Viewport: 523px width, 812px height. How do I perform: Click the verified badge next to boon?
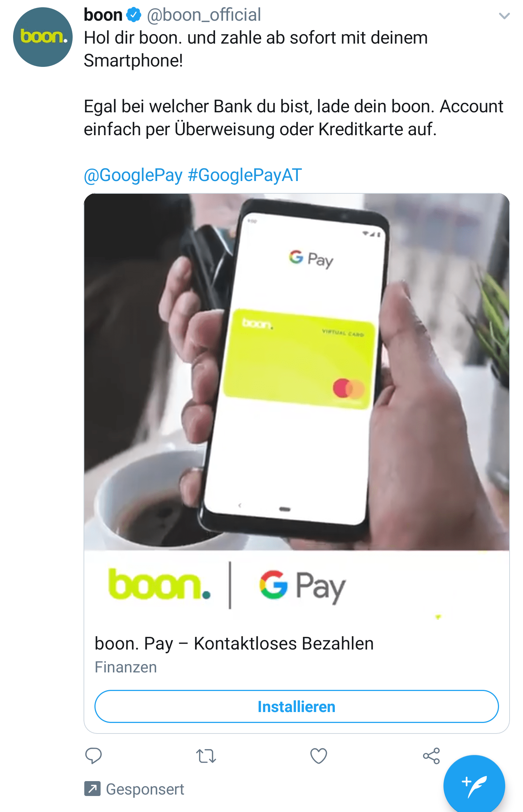134,15
